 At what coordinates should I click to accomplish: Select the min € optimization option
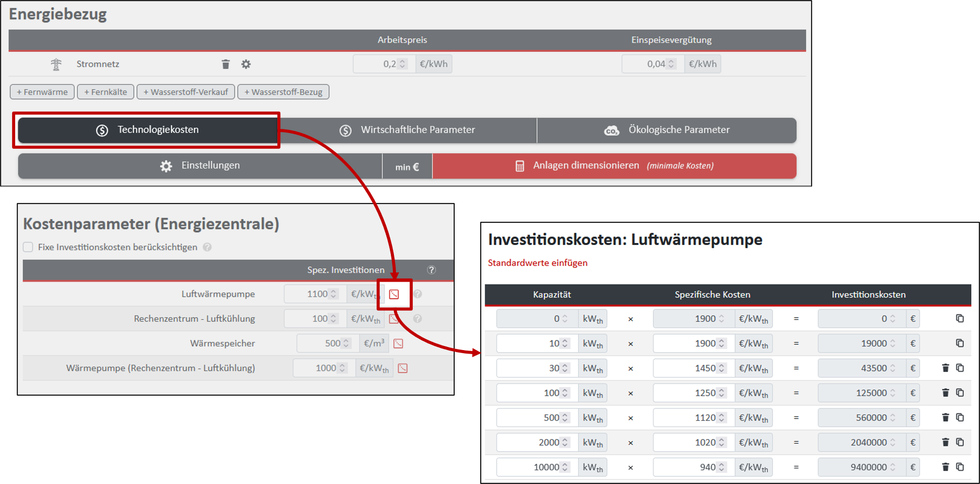(x=407, y=166)
